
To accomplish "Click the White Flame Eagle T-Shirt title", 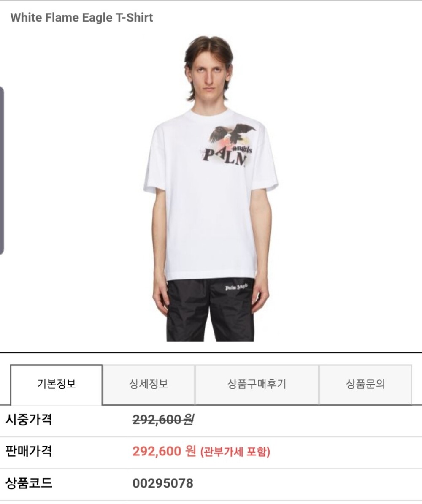I will coord(81,17).
